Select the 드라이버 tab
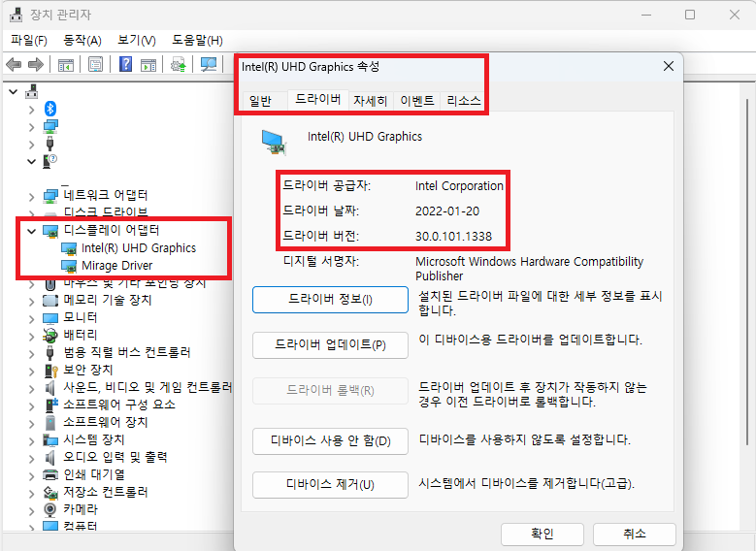 tap(317, 99)
